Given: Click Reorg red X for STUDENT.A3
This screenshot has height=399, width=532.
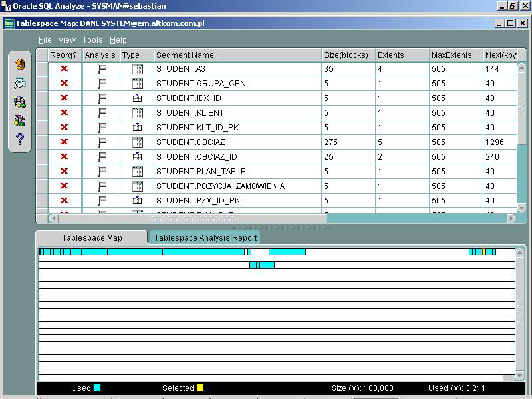Looking at the screenshot, I should (x=64, y=68).
